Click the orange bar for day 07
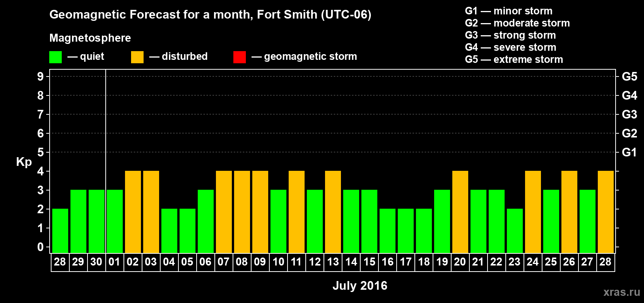The height and width of the screenshot is (303, 644). tap(224, 212)
